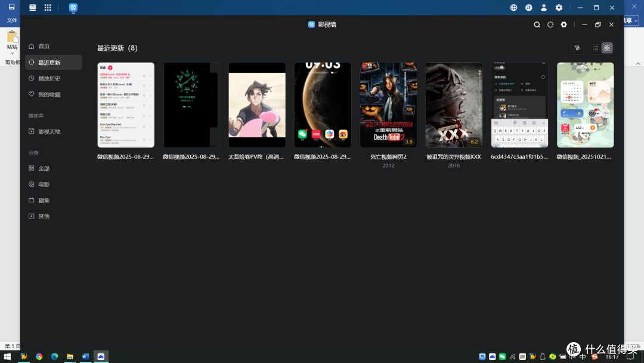The width and height of the screenshot is (644, 363).
Task: Click the save icon in Word
Action: [x=11, y=7]
